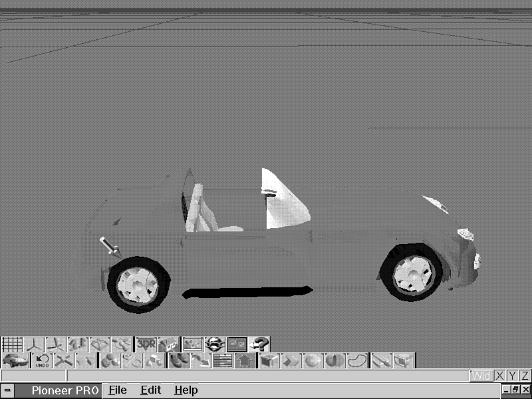This screenshot has height=399, width=532.
Task: Click the house icon next to 3DR
Action: [168, 344]
